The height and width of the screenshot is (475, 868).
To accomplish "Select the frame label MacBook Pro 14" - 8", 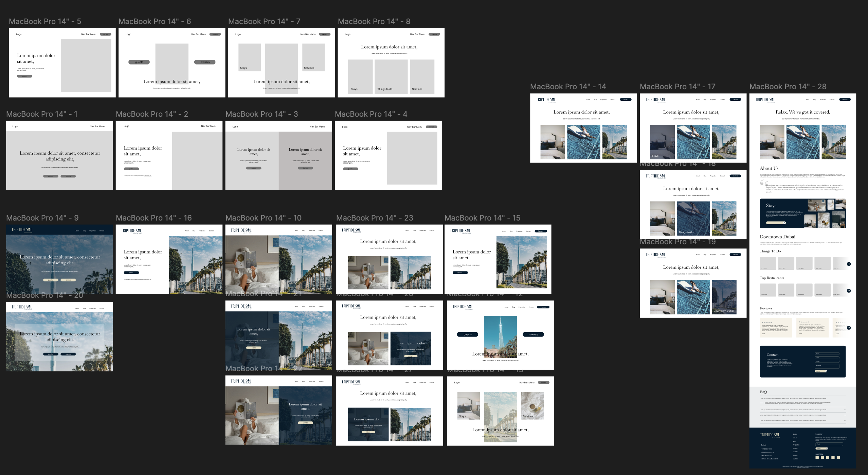I will [374, 21].
